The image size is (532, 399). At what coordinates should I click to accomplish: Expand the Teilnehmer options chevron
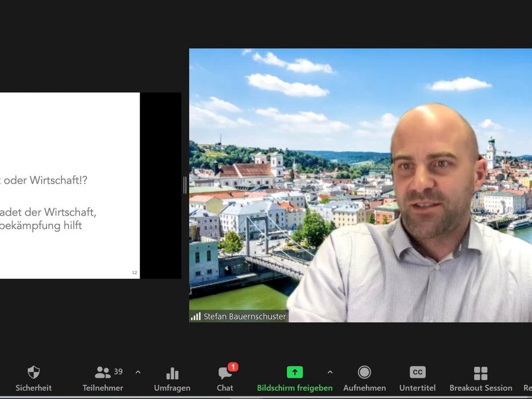click(138, 372)
